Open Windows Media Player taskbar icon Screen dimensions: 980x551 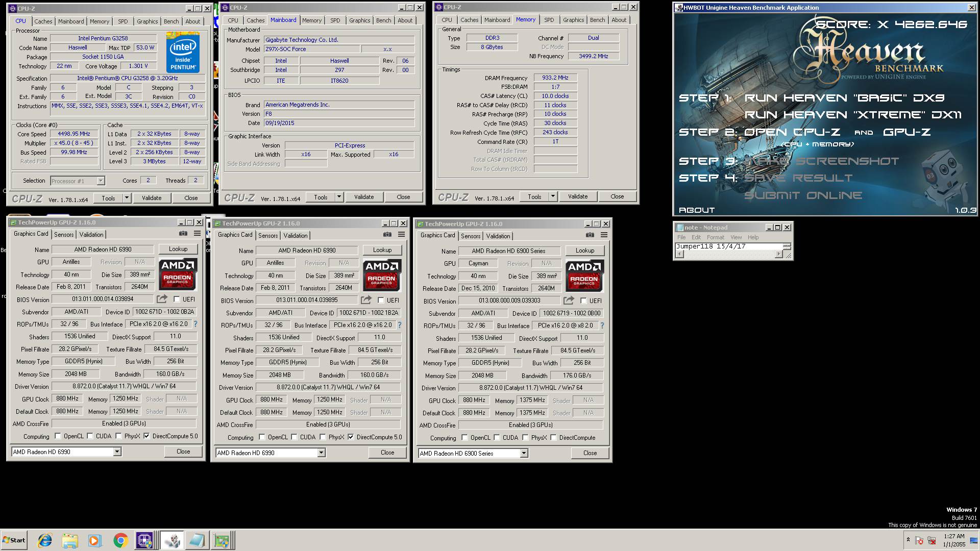click(x=94, y=540)
